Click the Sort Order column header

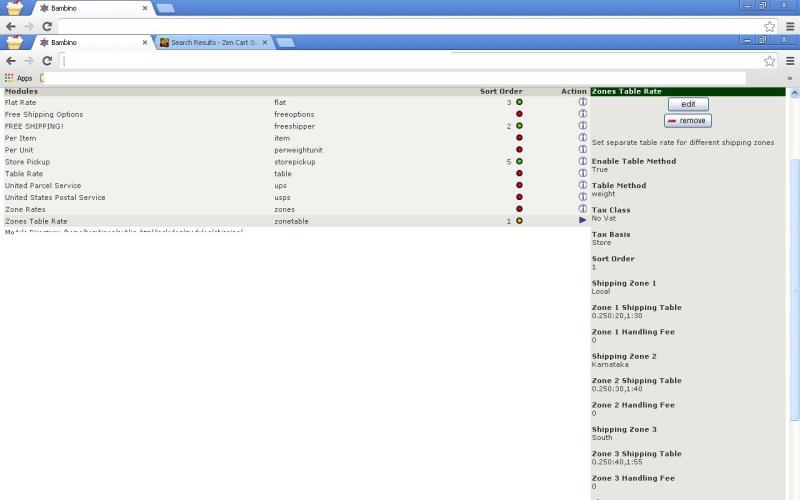[501, 91]
